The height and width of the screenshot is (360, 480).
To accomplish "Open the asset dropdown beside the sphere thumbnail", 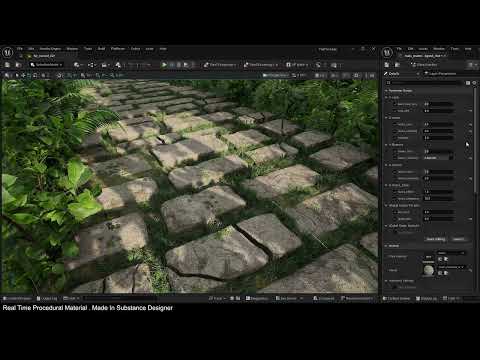I will [452, 267].
